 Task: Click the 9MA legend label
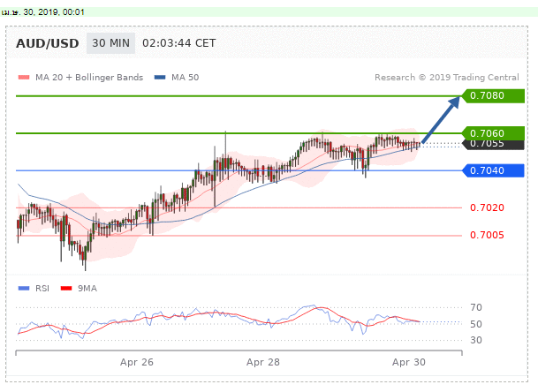click(87, 289)
